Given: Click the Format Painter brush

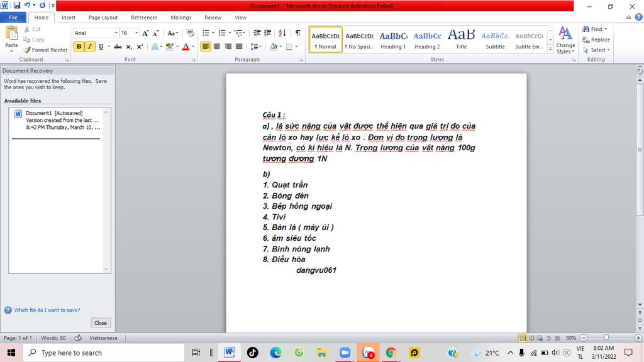Looking at the screenshot, I should coord(27,50).
